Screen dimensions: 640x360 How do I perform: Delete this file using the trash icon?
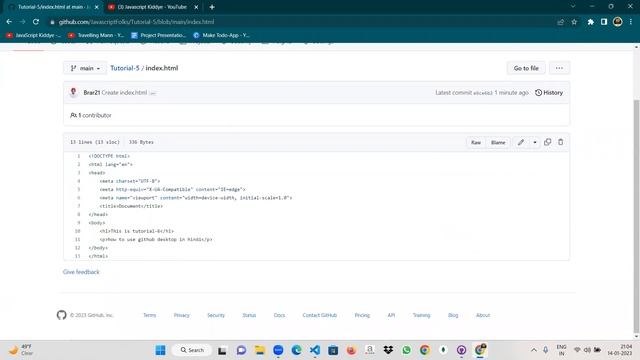coord(560,142)
